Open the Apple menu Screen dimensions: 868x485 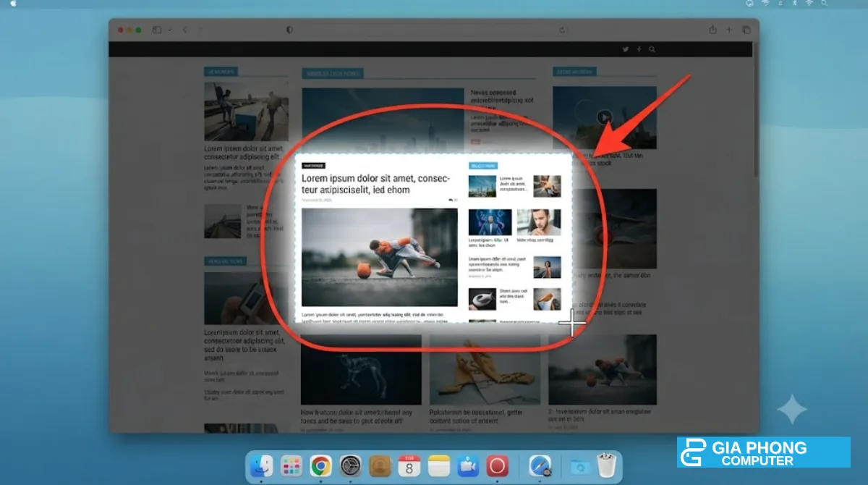13,4
